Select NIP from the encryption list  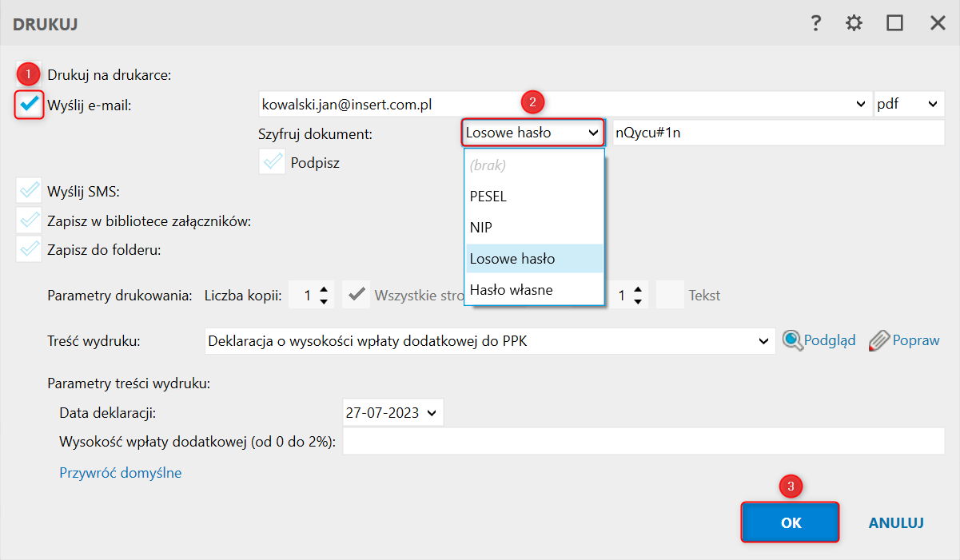point(481,228)
